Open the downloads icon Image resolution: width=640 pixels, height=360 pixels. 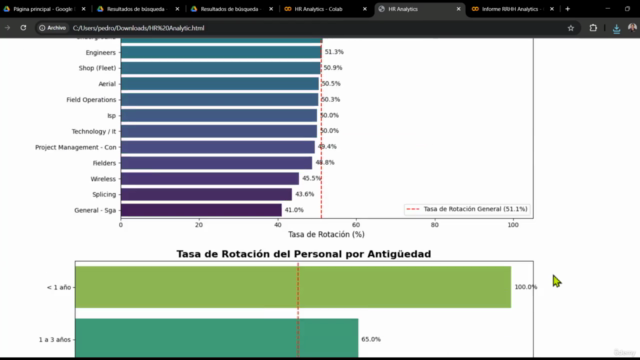616,28
